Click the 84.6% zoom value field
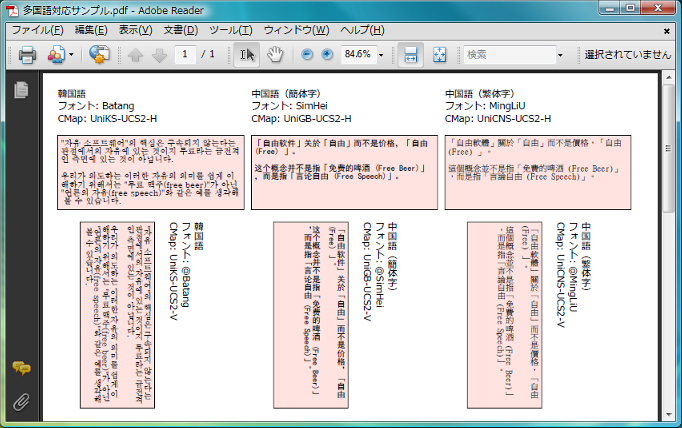The height and width of the screenshot is (428, 682). (x=358, y=54)
